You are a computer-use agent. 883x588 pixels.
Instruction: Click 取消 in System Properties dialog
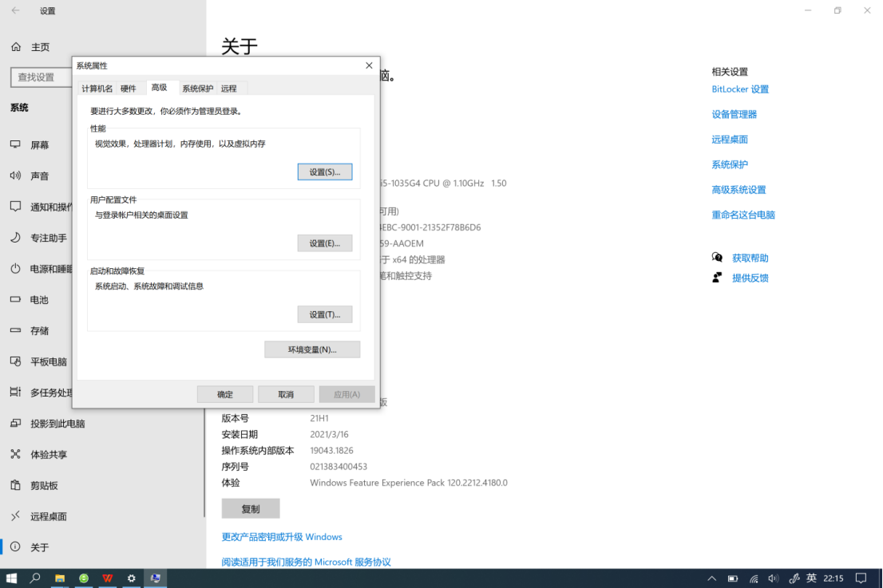coord(286,394)
